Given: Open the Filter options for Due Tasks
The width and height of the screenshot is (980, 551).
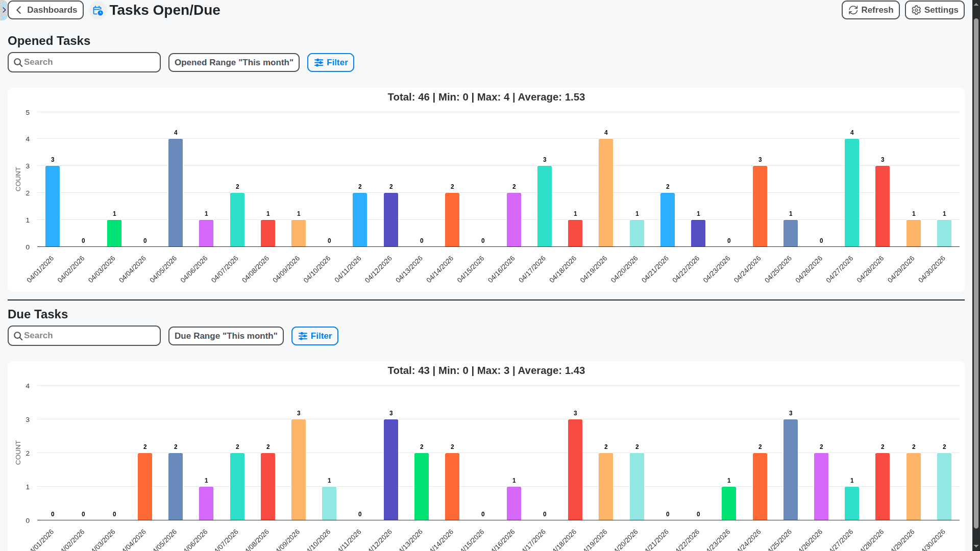Looking at the screenshot, I should (x=314, y=336).
